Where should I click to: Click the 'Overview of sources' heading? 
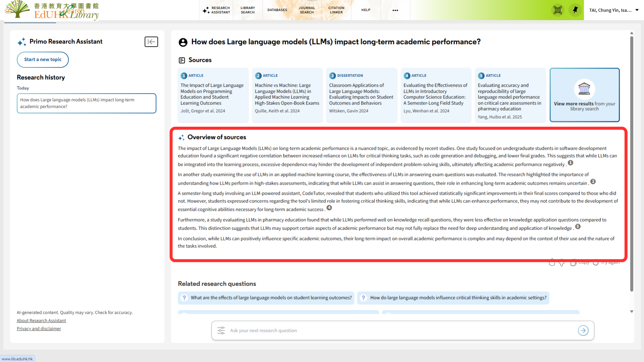[x=217, y=137]
